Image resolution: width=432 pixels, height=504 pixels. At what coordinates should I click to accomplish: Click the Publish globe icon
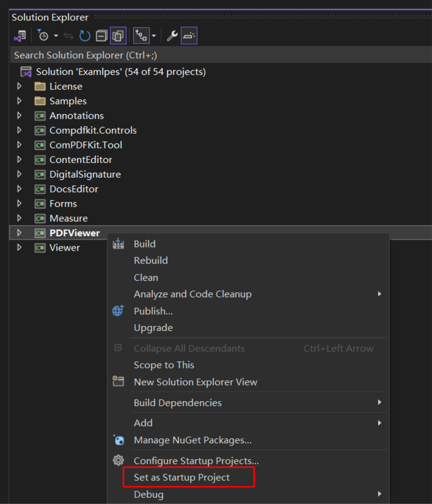pos(118,311)
